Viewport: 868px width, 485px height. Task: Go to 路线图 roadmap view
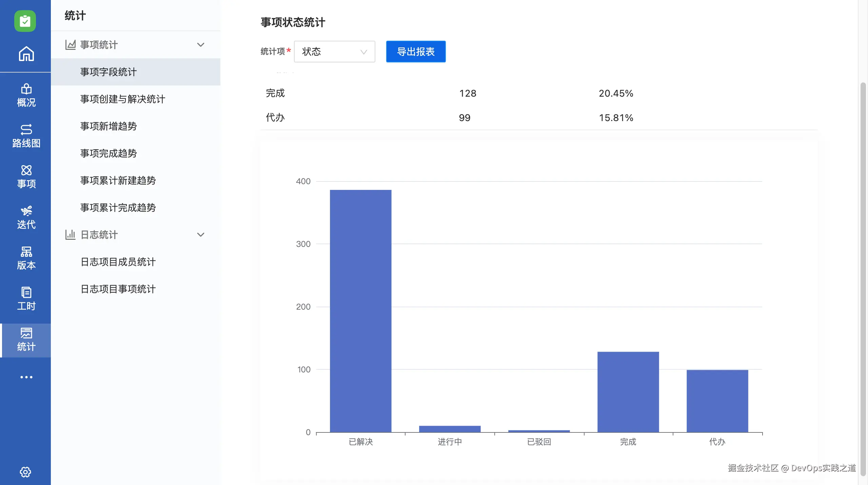[26, 136]
